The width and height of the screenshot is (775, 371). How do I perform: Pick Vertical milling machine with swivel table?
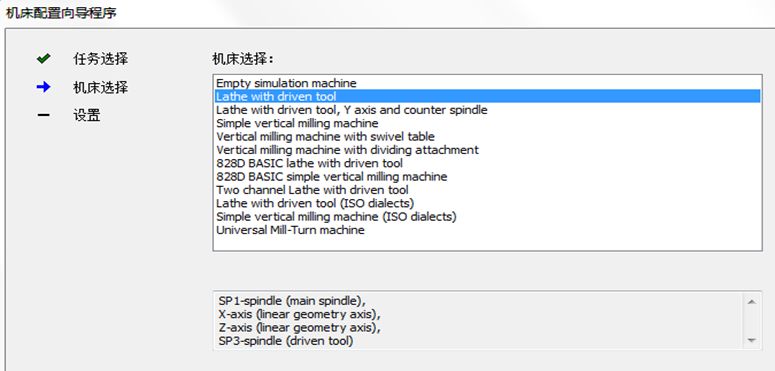click(x=487, y=136)
